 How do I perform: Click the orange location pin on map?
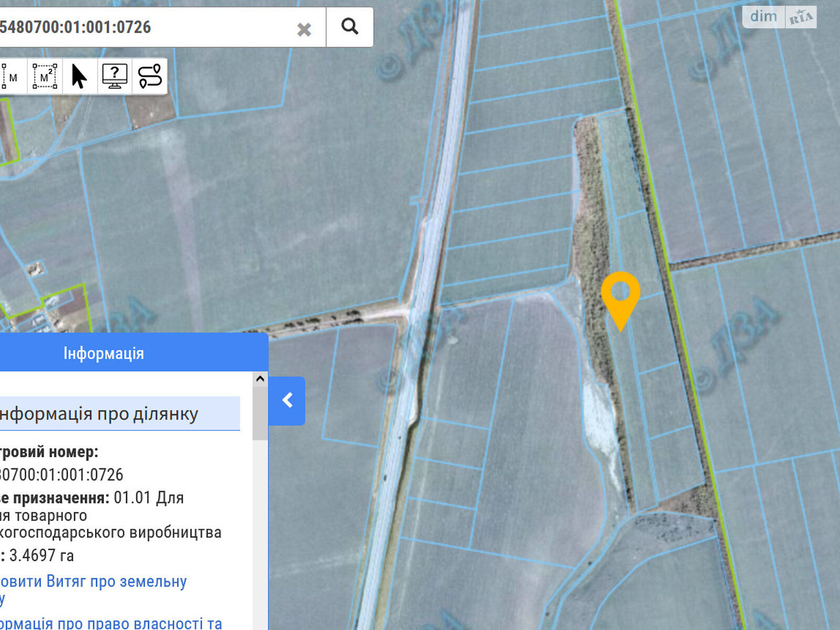620,294
